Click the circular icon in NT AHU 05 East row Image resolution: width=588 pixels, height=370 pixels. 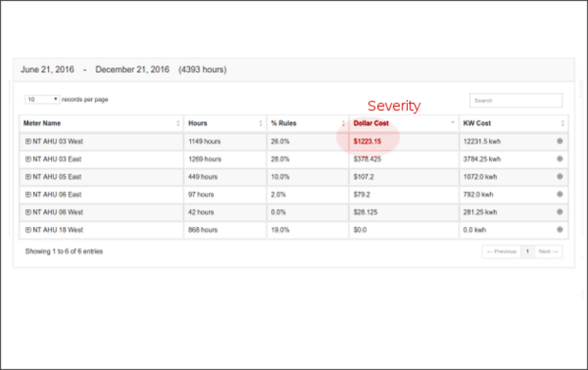pyautogui.click(x=560, y=177)
